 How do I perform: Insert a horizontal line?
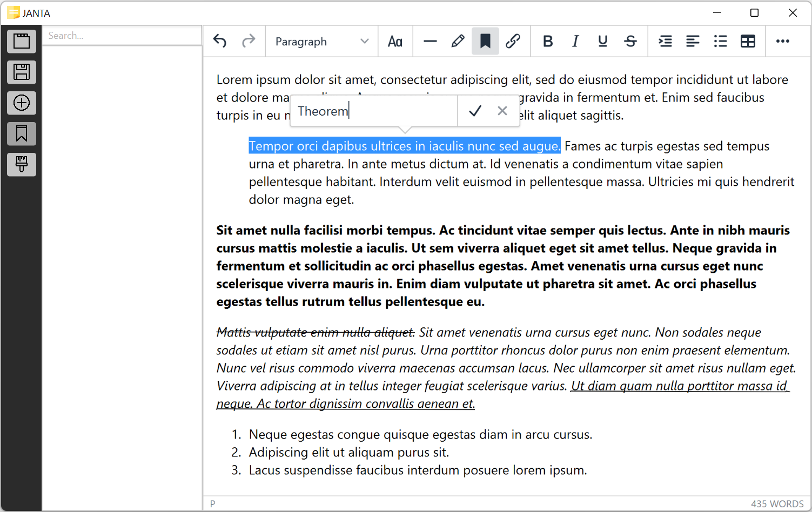(x=430, y=41)
